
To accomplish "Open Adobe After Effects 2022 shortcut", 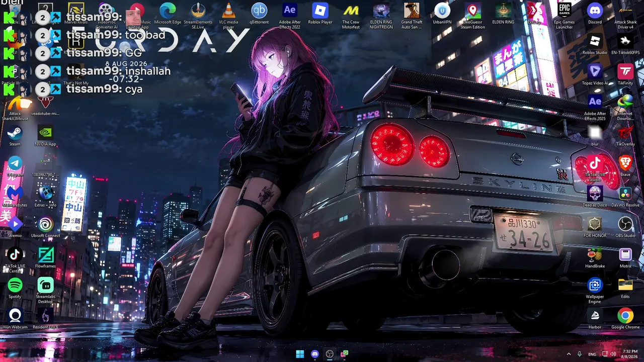I will [x=290, y=16].
